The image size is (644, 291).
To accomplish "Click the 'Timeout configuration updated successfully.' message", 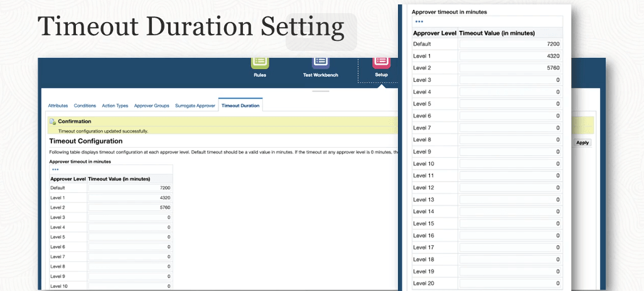I will [x=103, y=131].
